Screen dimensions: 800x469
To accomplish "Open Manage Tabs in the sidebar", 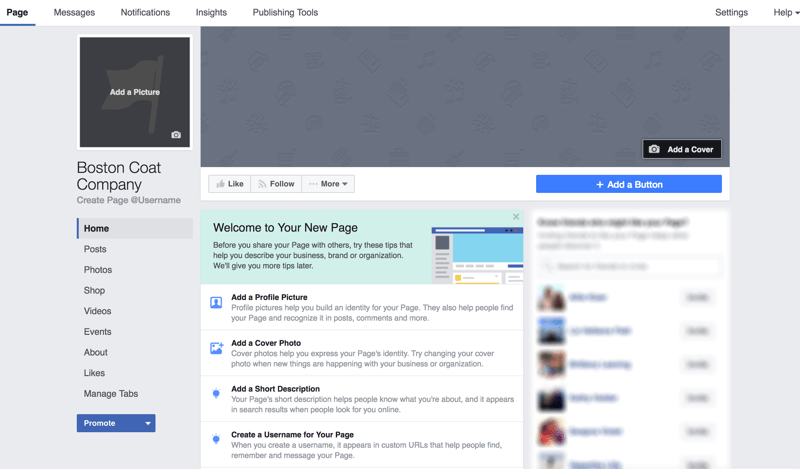I will pyautogui.click(x=111, y=394).
